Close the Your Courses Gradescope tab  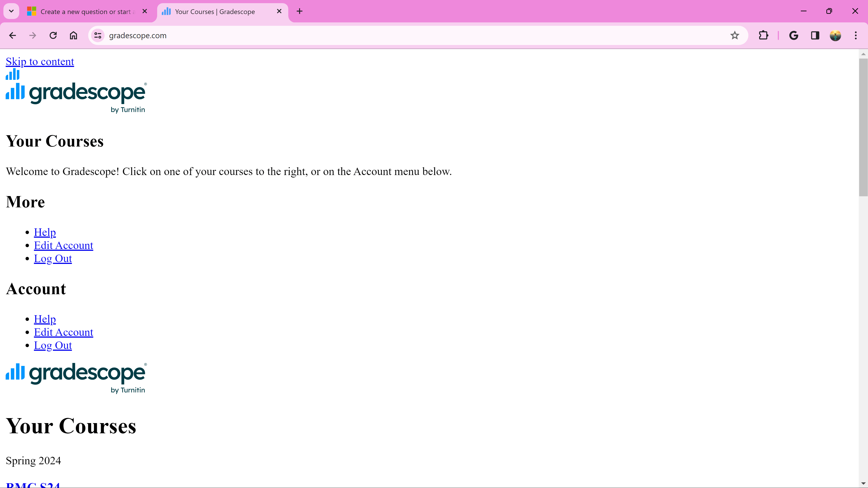coord(279,11)
